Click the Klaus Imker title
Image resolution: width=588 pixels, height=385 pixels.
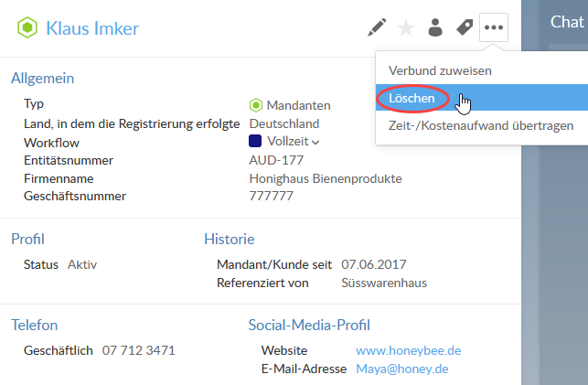92,28
